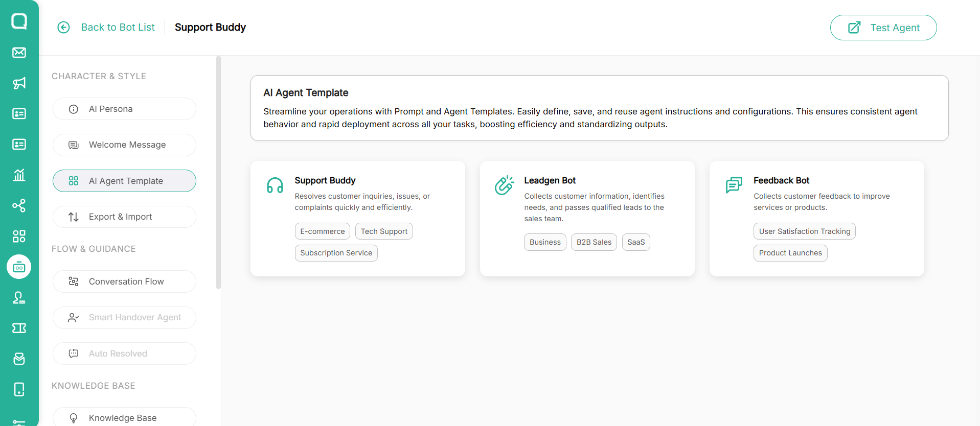
Task: Open Export & Import settings
Action: coord(124,217)
